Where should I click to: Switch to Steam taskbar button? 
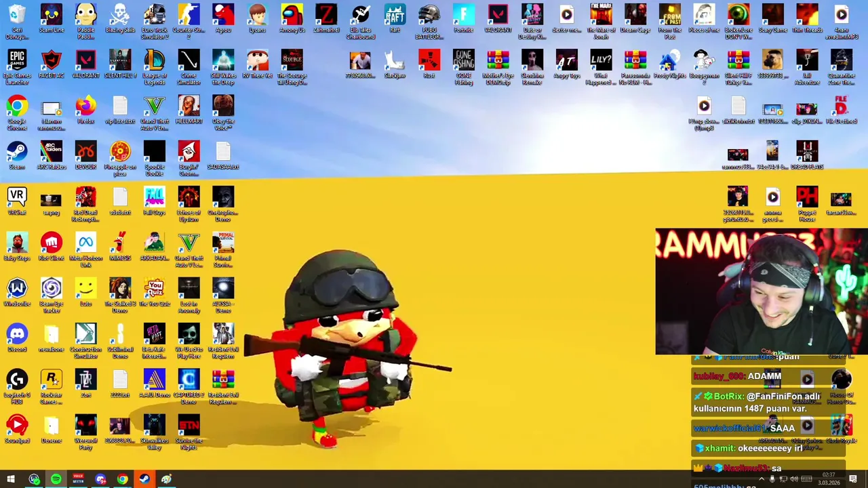point(144,480)
